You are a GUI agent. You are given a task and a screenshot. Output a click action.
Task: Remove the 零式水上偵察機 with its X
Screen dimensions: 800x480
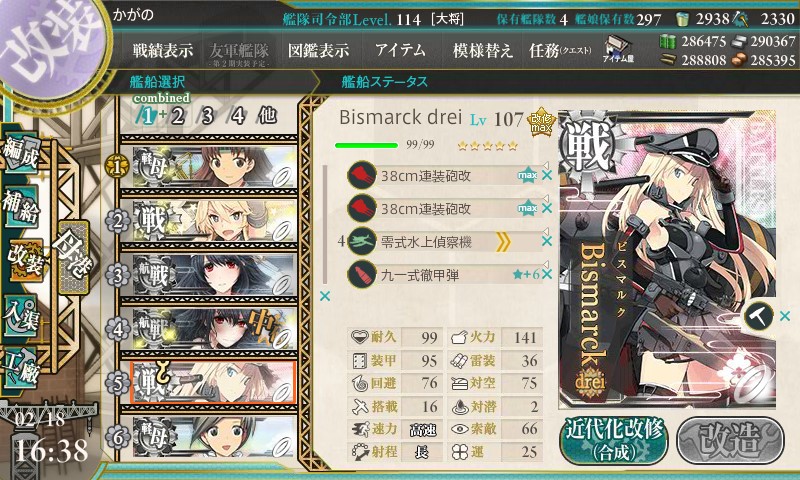[x=547, y=241]
